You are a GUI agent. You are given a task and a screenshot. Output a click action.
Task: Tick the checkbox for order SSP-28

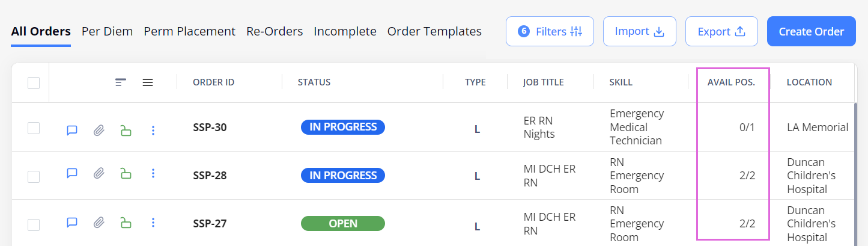coord(34,176)
